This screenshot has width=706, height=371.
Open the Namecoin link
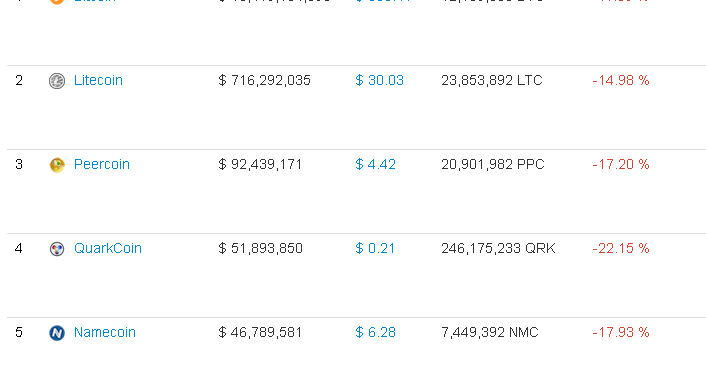point(104,332)
